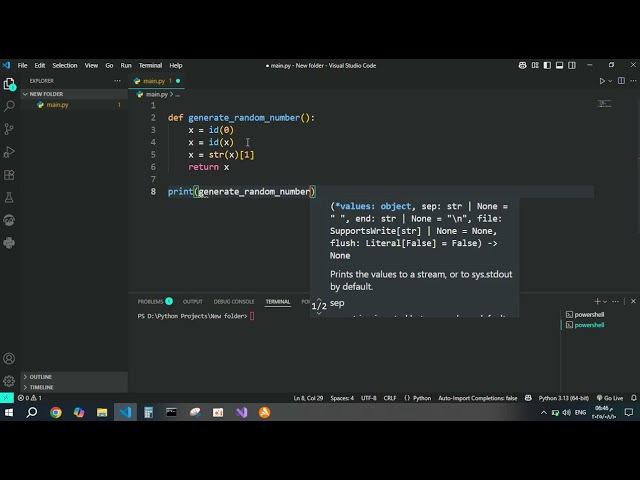
Task: Click Go Live in status bar
Action: (x=610, y=398)
